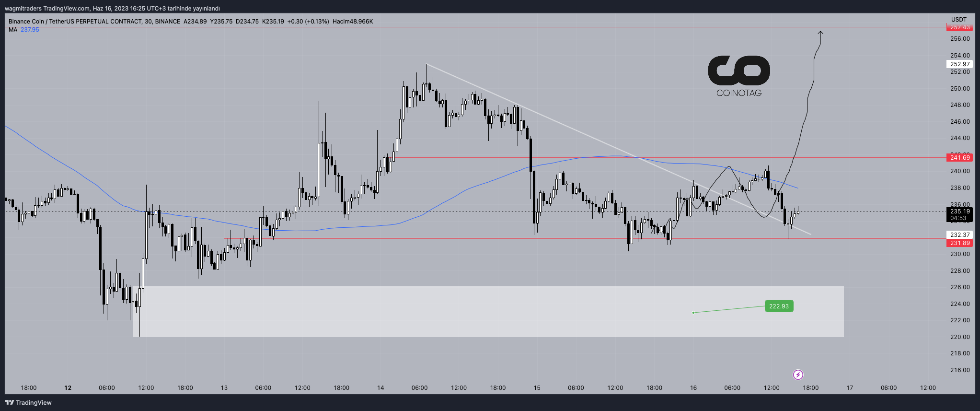Click the white 252.97 price tag
This screenshot has width=980, height=411.
[x=960, y=64]
